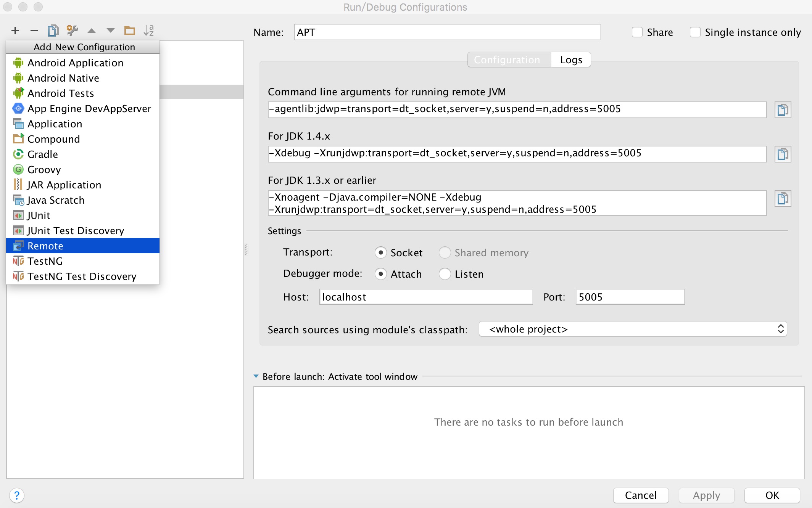Click in the Host input field
Viewport: 812px width, 508px height.
click(x=425, y=297)
